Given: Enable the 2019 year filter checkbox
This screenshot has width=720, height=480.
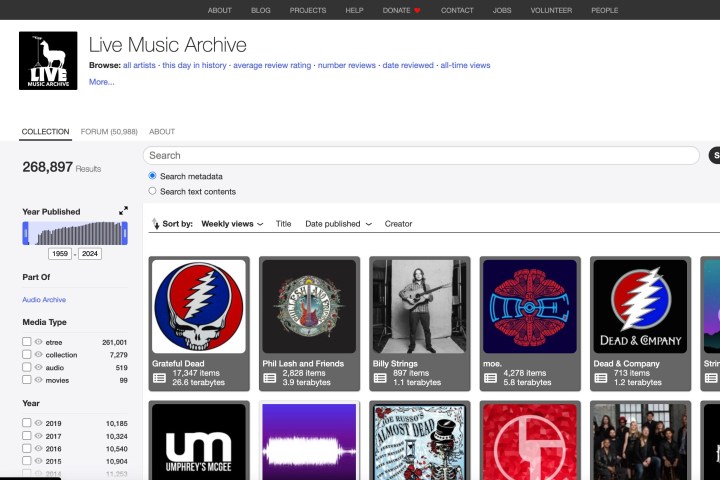Looking at the screenshot, I should click(x=27, y=423).
